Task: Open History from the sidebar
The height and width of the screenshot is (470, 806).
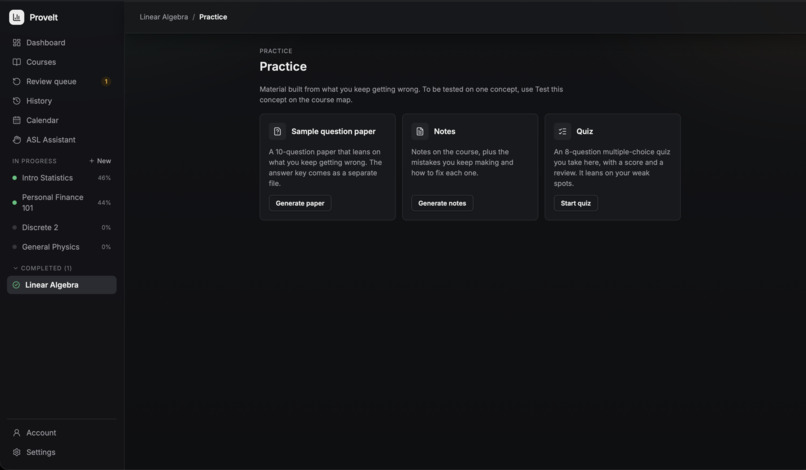Action: pyautogui.click(x=62, y=101)
